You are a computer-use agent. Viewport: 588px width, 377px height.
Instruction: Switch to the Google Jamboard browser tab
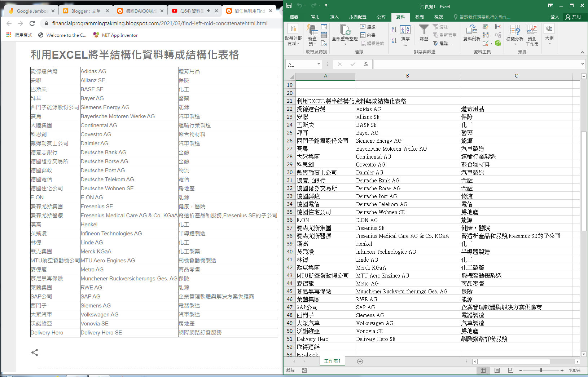[32, 11]
